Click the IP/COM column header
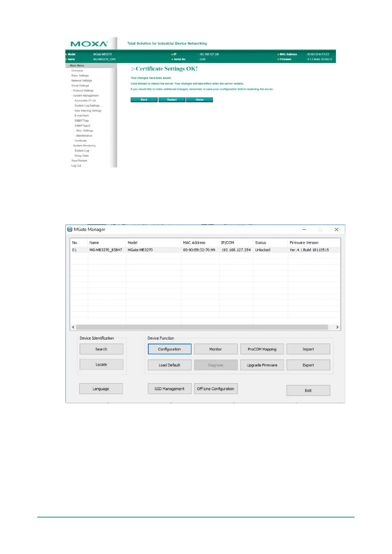 point(236,243)
